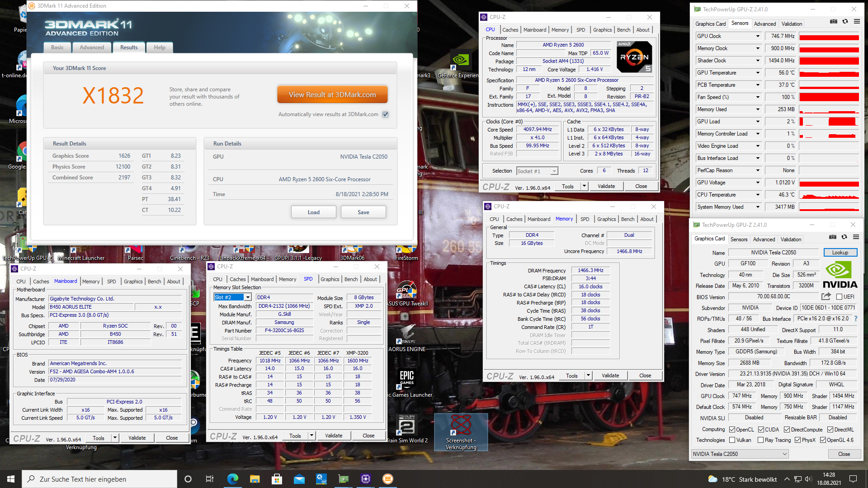
Task: Open the Fan Speed (%) sensor dropdown
Action: point(758,97)
